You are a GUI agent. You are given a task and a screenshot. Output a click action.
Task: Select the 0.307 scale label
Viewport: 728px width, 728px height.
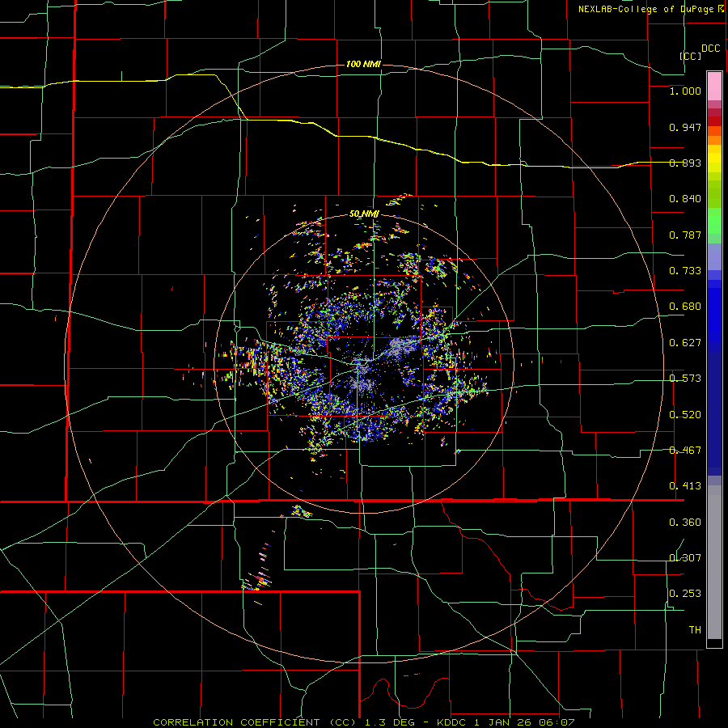click(685, 558)
